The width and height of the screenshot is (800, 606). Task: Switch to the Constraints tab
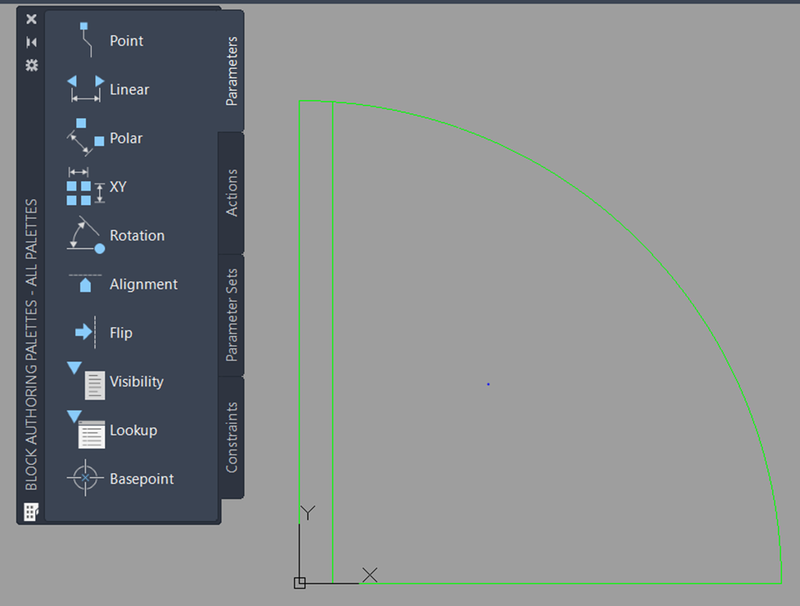coord(232,438)
